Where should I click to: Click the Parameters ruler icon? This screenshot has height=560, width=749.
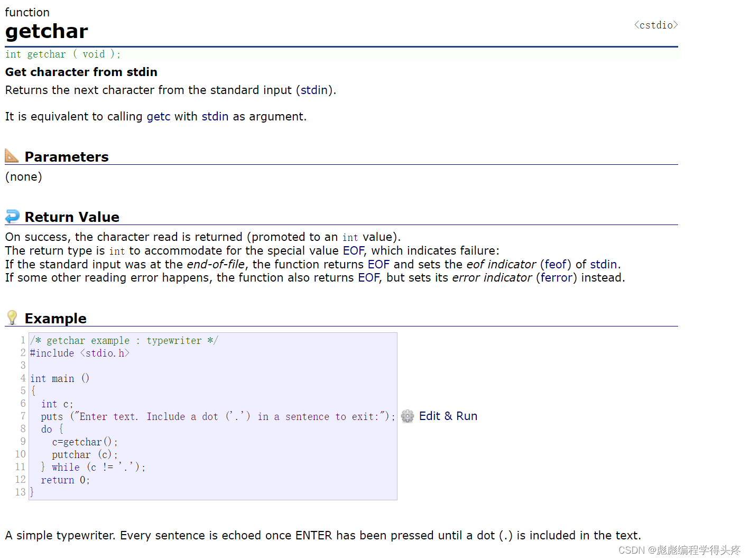[x=12, y=155]
